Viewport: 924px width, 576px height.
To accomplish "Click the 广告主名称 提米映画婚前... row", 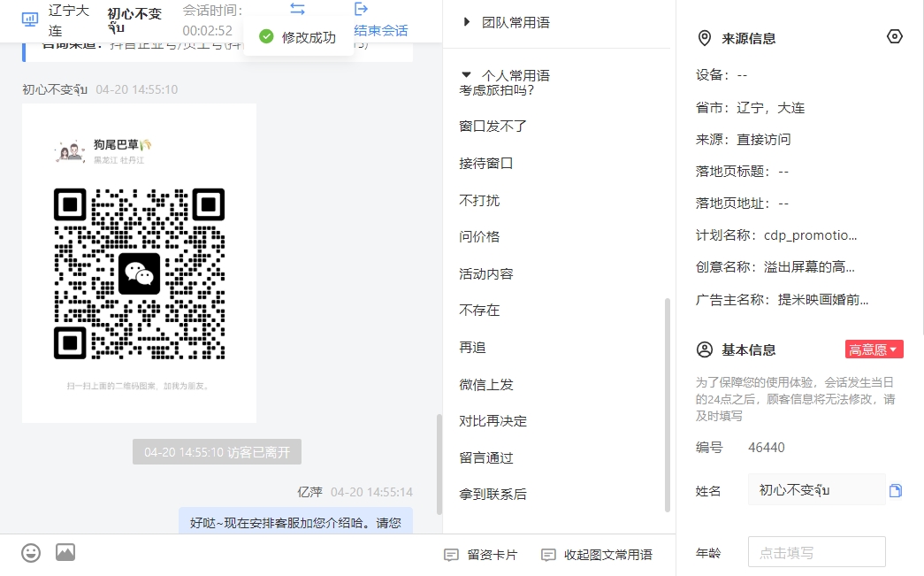I will [x=782, y=300].
